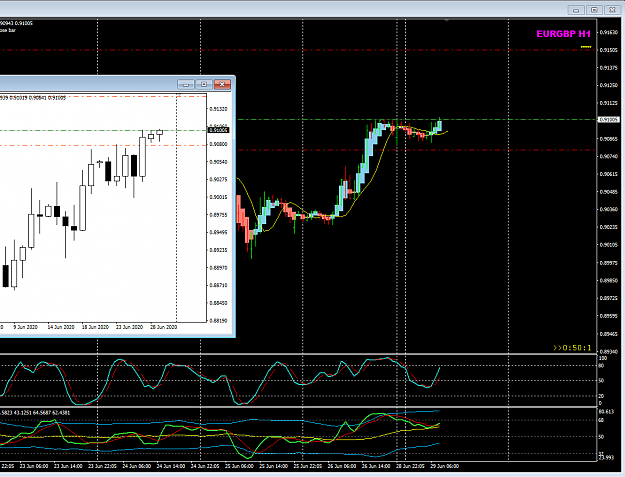This screenshot has width=625, height=477.
Task: Maximize the white daily chart window
Action: tap(204, 84)
